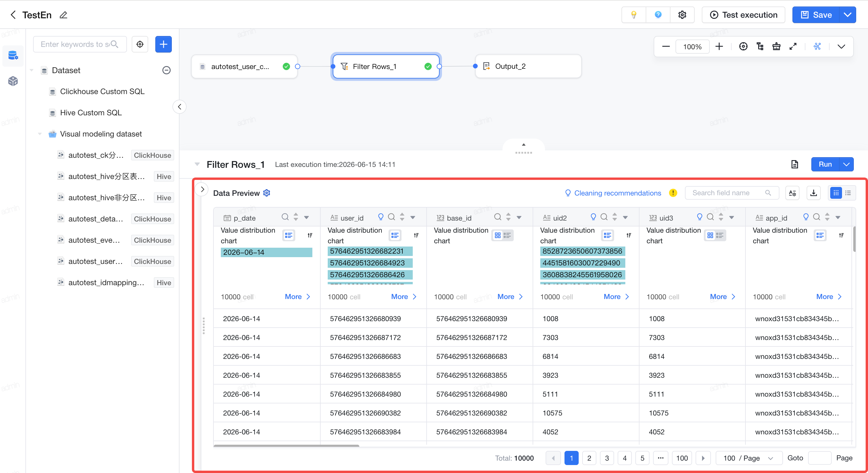This screenshot has width=868, height=473.
Task: Click the lightbulb tips icon in top toolbar
Action: [634, 15]
